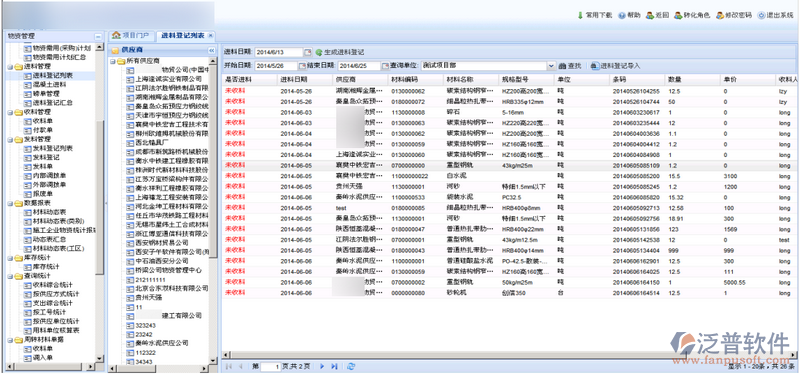
Task: Select supplier 西安钢材贸易公司
Action: click(x=162, y=243)
